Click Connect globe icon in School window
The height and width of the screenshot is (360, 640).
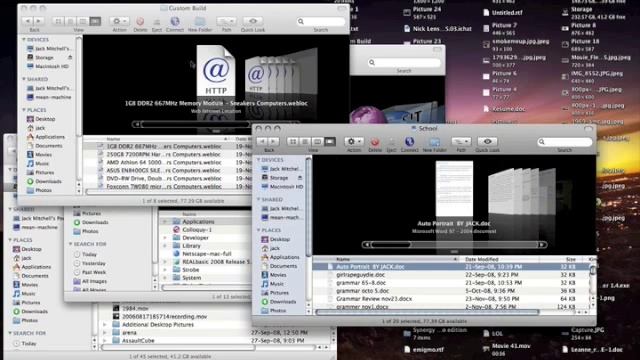409,142
